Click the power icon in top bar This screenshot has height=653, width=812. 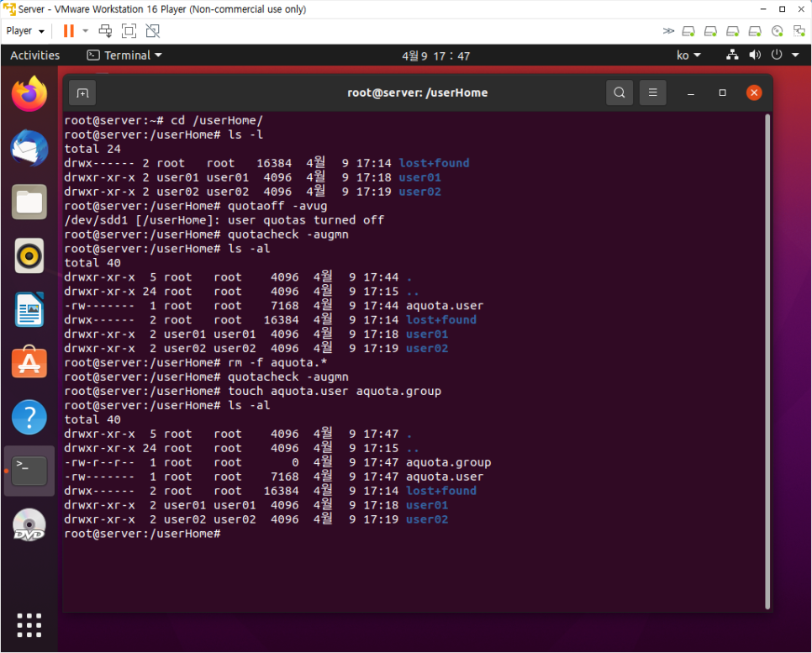click(x=776, y=55)
